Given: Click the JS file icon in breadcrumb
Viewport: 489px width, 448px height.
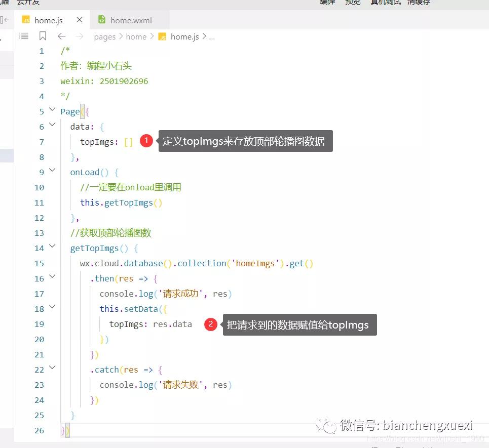Looking at the screenshot, I should coord(162,36).
